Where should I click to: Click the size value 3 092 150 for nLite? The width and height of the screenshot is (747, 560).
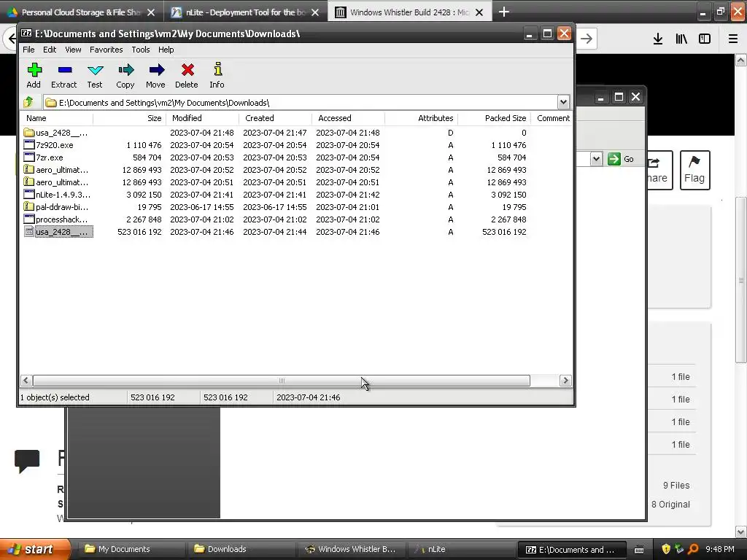pyautogui.click(x=144, y=195)
